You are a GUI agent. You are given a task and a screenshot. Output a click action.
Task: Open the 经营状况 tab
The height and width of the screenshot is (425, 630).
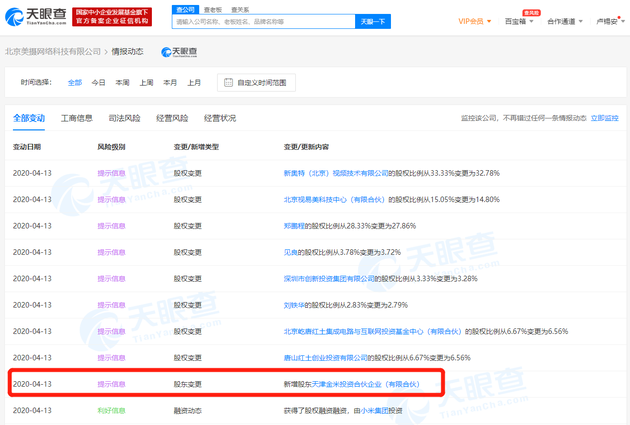pyautogui.click(x=220, y=118)
